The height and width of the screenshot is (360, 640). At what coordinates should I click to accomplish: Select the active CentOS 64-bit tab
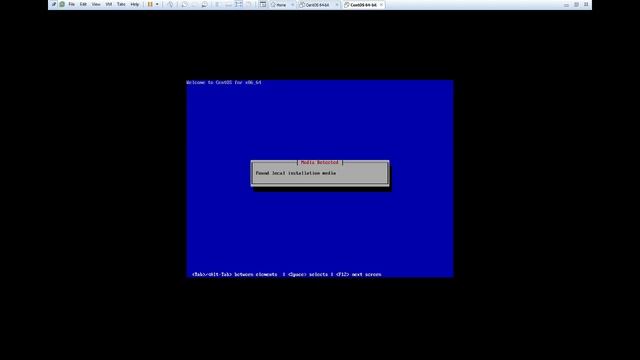click(x=363, y=5)
